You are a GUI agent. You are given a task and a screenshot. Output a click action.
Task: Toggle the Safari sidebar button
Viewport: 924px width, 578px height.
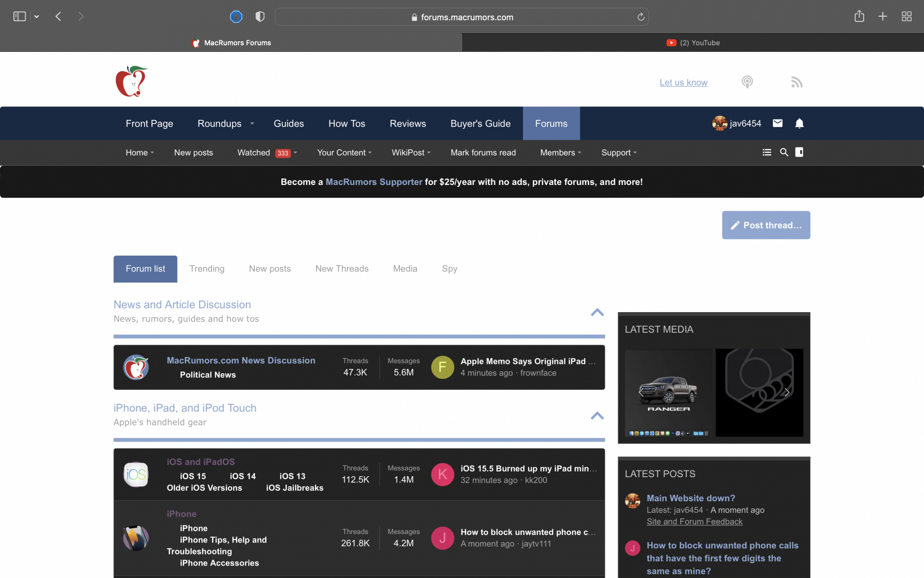[x=19, y=17]
